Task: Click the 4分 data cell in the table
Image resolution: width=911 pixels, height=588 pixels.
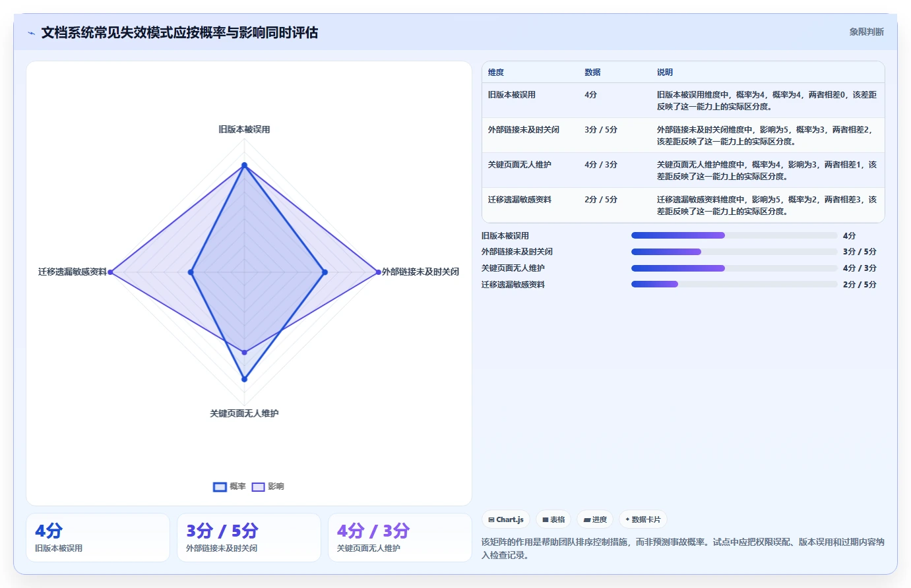Action: click(x=590, y=95)
